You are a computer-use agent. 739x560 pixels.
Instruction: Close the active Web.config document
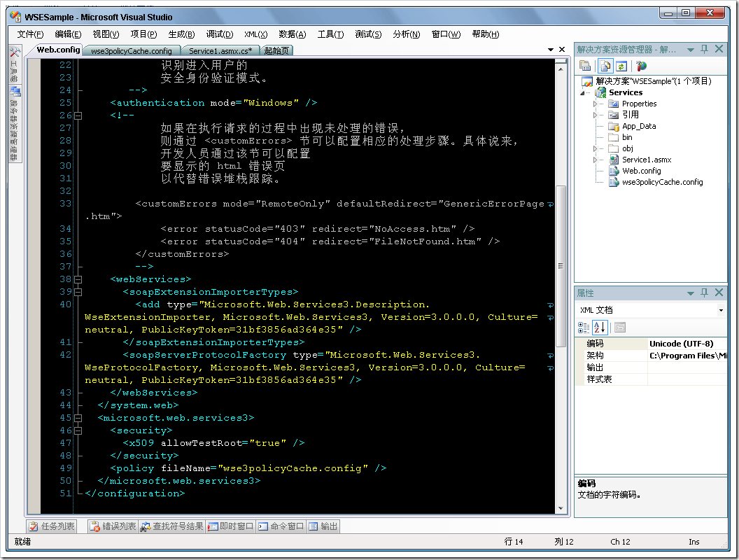tap(562, 50)
